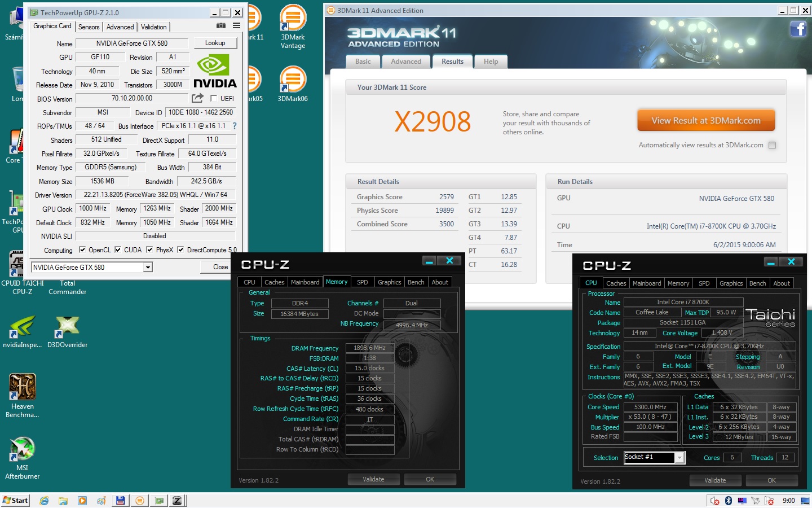The height and width of the screenshot is (508, 812).
Task: Launch Windows Media Player from taskbar
Action: tap(82, 501)
